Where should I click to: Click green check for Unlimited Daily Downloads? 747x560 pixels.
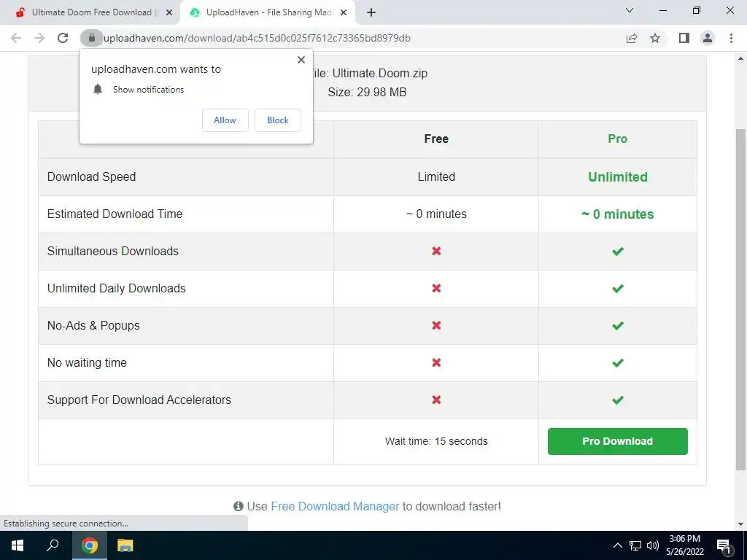pos(617,288)
